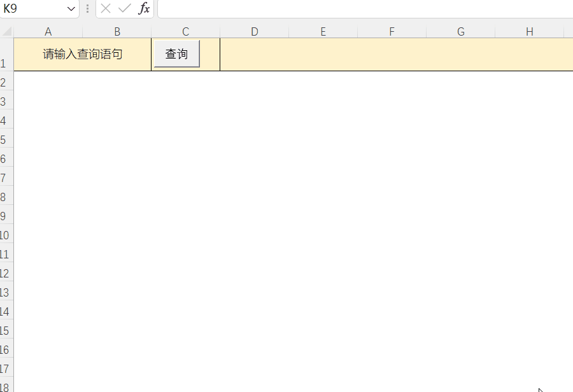573x392 pixels.
Task: Select column E header
Action: click(323, 32)
